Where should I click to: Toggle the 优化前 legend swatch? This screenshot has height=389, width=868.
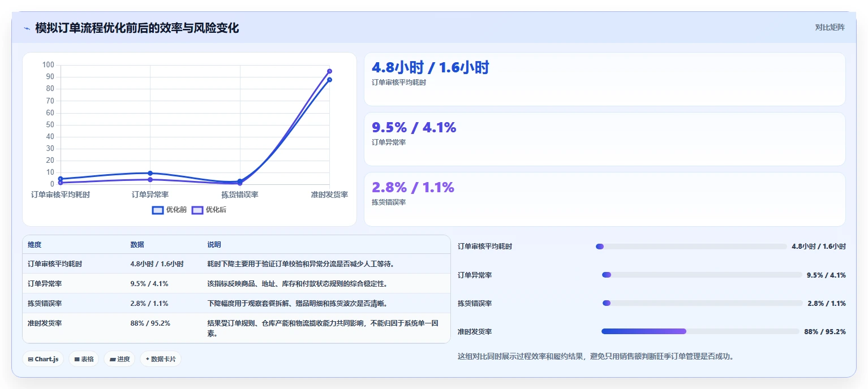tap(158, 210)
